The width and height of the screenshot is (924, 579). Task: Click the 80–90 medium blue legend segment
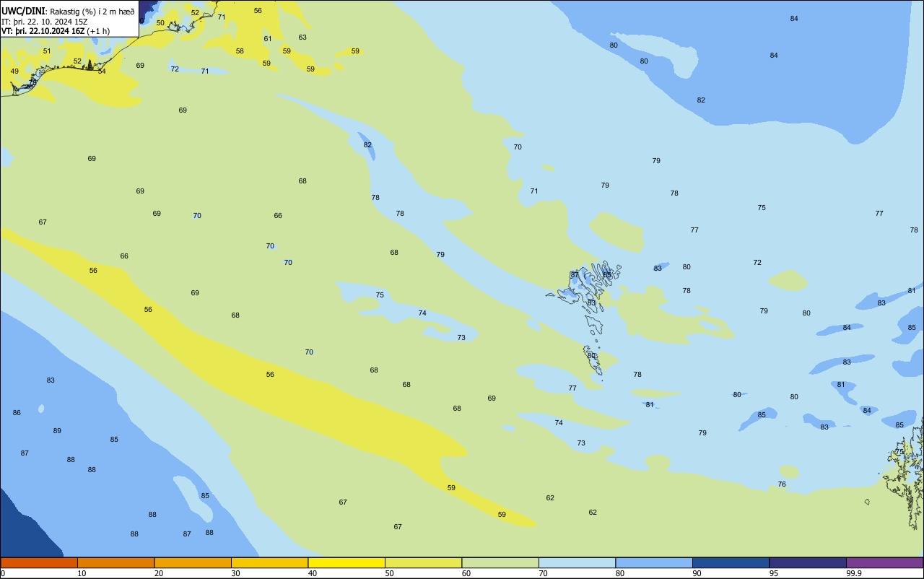click(x=654, y=562)
